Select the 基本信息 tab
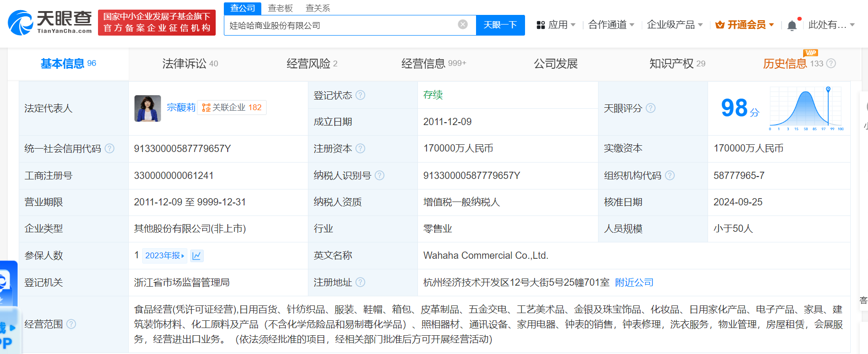 pos(68,63)
